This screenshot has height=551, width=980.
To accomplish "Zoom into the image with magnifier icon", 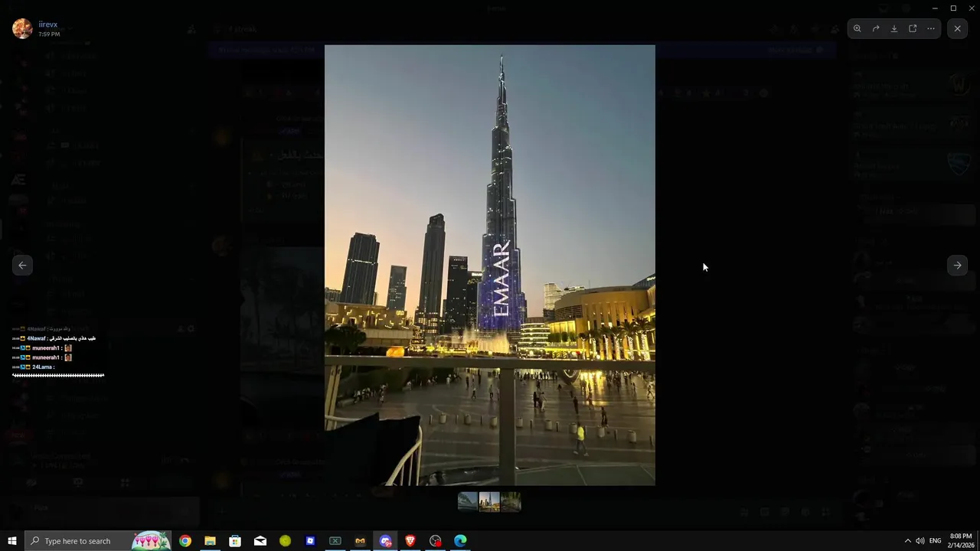I will coord(857,28).
